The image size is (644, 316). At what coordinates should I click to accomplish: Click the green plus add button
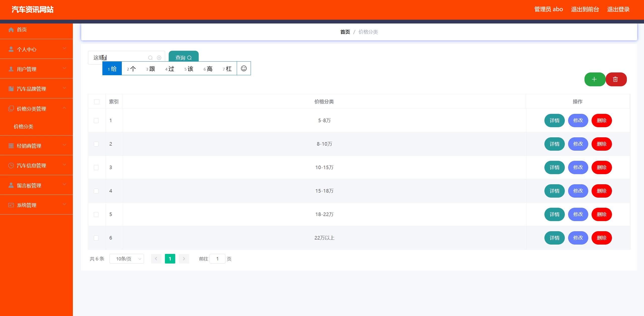[x=595, y=79]
